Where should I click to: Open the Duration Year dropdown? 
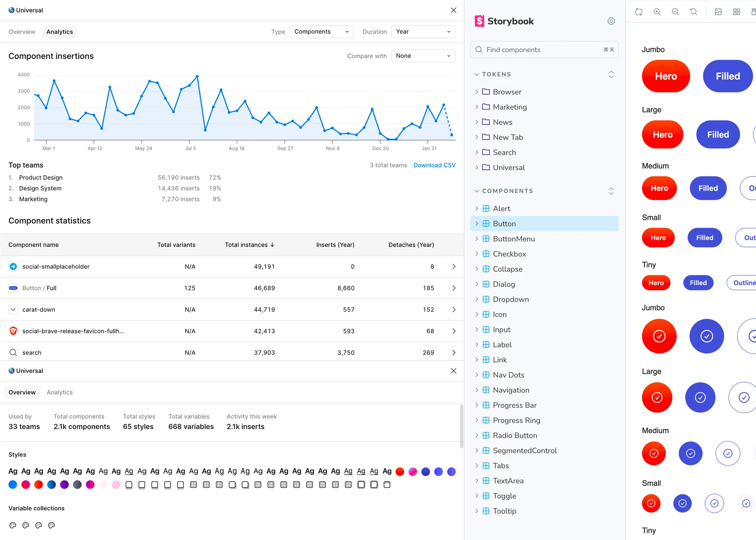423,32
